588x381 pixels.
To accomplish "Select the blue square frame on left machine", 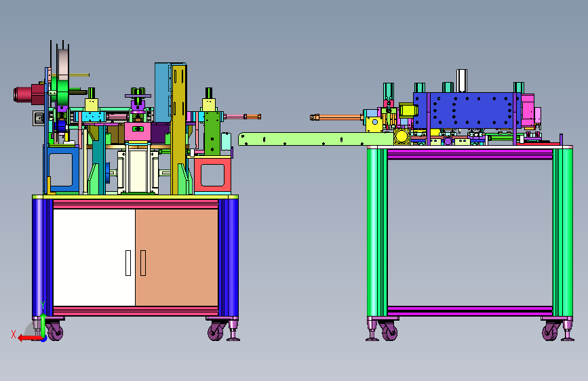I will click(62, 169).
